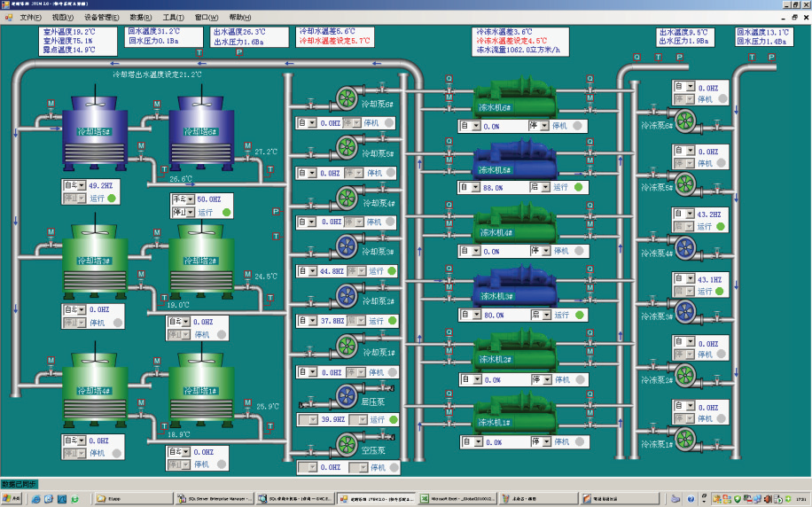812x507 pixels.
Task: Open the 工具(T) menu
Action: point(174,17)
